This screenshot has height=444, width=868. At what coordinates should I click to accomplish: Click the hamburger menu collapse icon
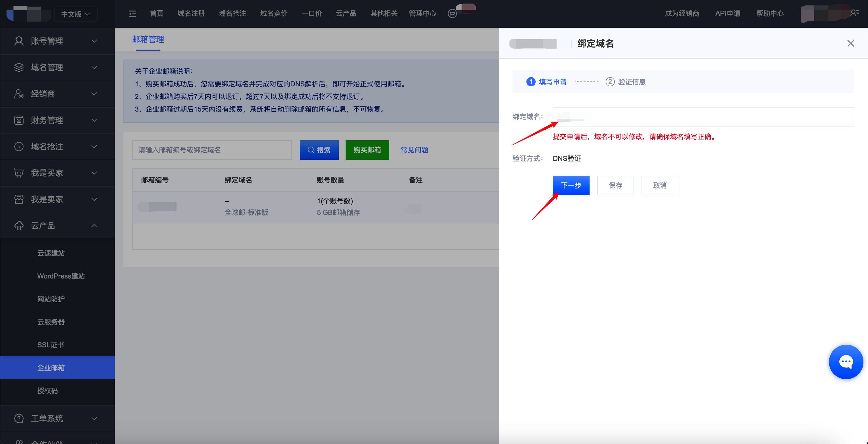[x=132, y=14]
